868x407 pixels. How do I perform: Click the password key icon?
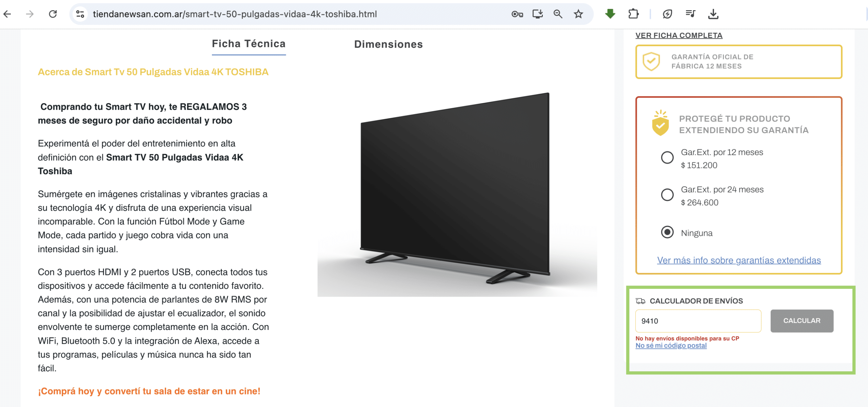[x=517, y=14]
